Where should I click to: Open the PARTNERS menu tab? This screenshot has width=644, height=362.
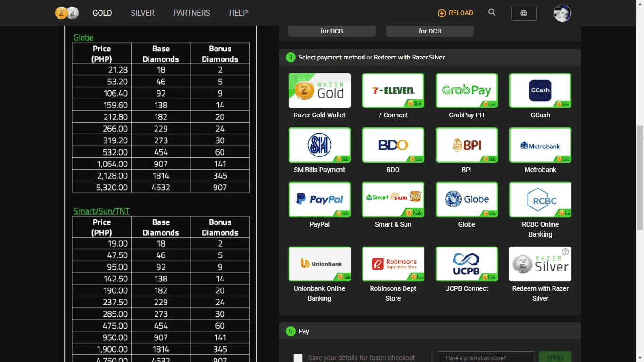[192, 13]
